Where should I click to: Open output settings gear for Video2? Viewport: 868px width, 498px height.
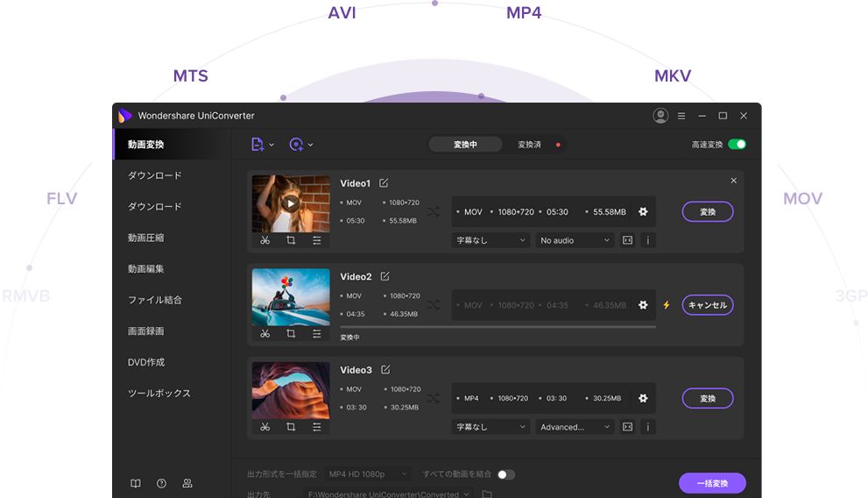tap(643, 304)
